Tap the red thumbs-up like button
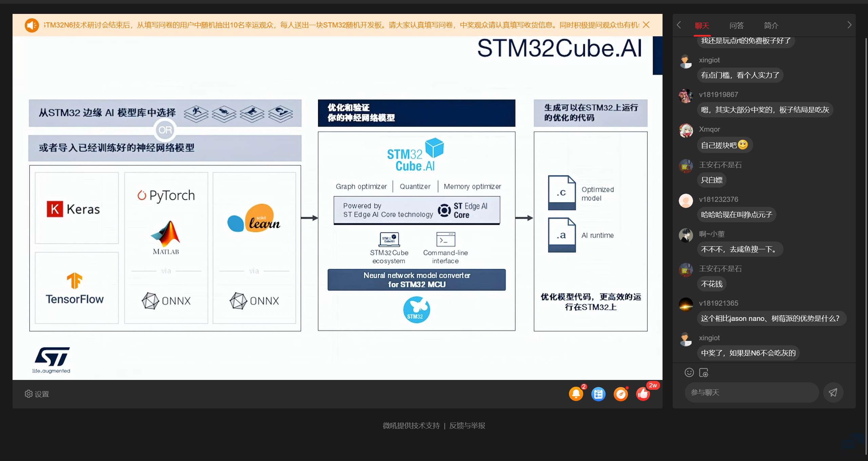 (x=643, y=394)
